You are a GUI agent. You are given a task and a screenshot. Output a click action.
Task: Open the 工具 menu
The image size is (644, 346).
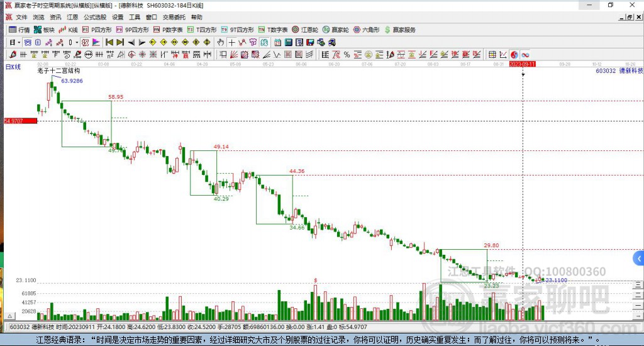click(x=135, y=17)
